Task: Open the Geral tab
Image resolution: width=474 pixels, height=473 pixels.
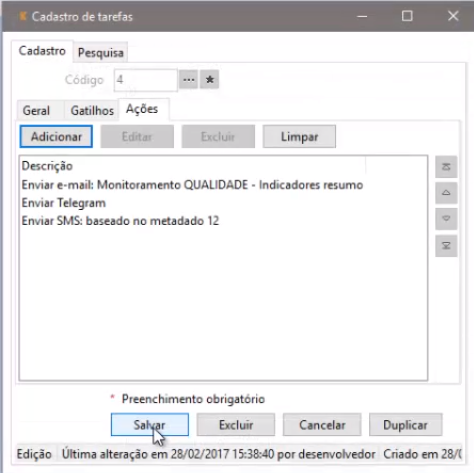Action: pos(36,110)
